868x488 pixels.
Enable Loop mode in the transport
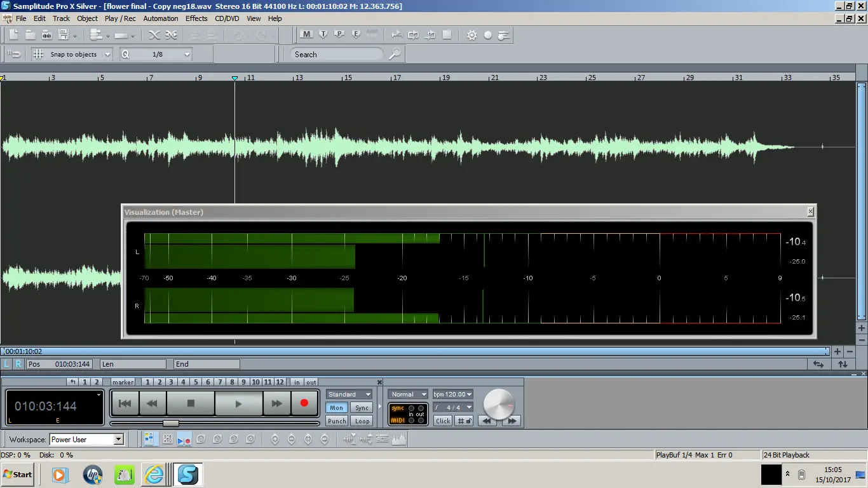(x=362, y=421)
